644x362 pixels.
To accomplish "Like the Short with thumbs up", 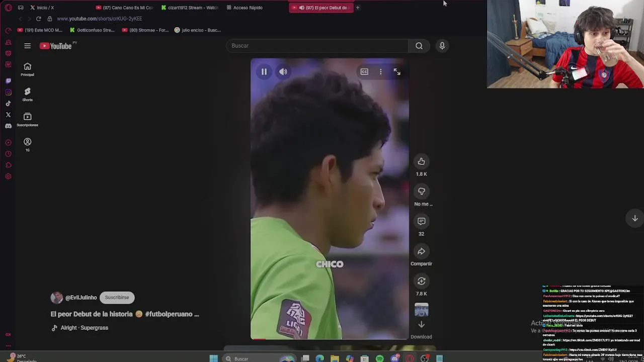I will (x=421, y=161).
